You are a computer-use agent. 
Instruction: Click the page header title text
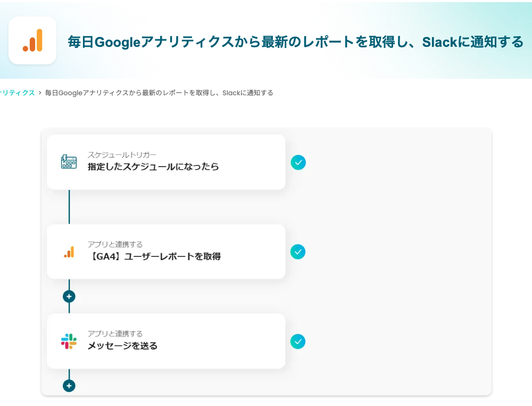[x=296, y=42]
